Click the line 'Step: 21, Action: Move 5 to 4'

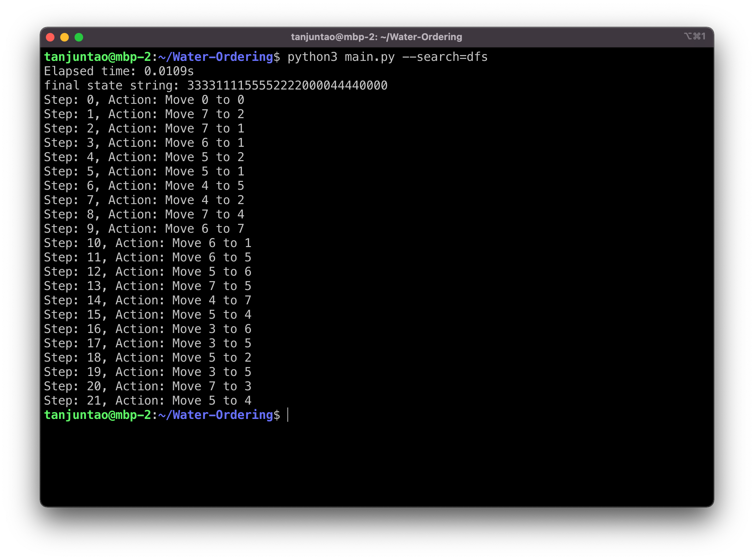[x=147, y=401]
